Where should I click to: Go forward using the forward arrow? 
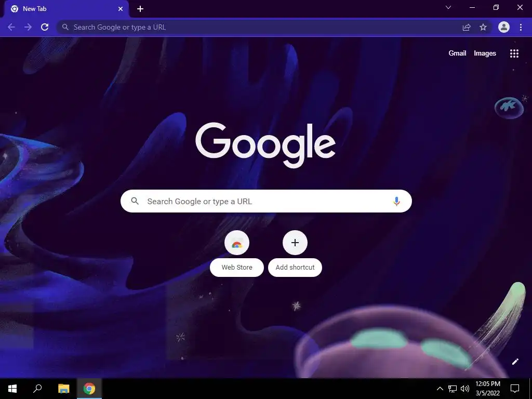coord(28,27)
